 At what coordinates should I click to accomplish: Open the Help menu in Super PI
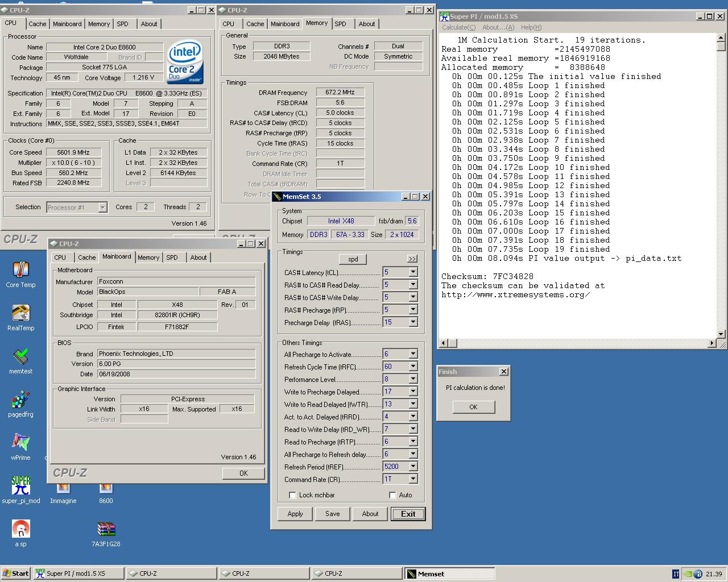click(531, 27)
